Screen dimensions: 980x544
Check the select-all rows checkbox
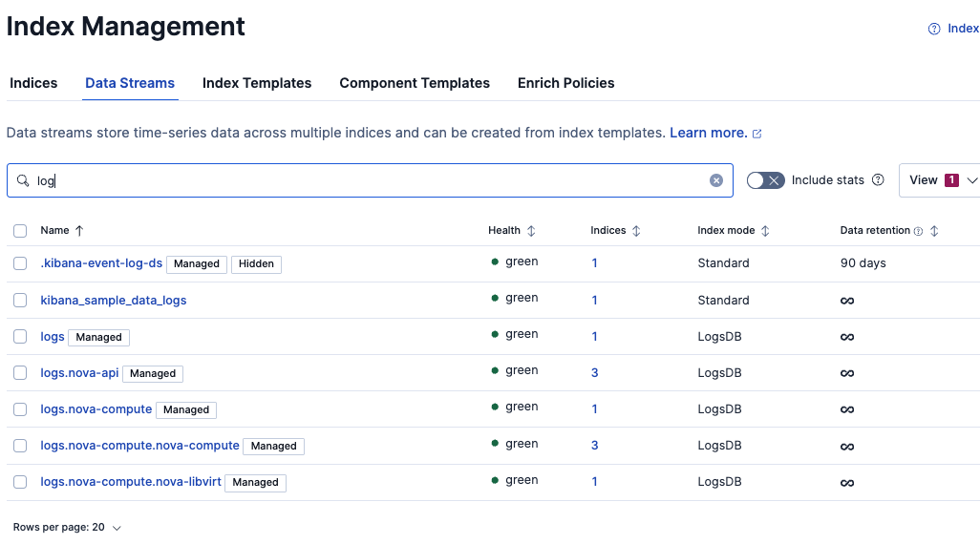(20, 231)
